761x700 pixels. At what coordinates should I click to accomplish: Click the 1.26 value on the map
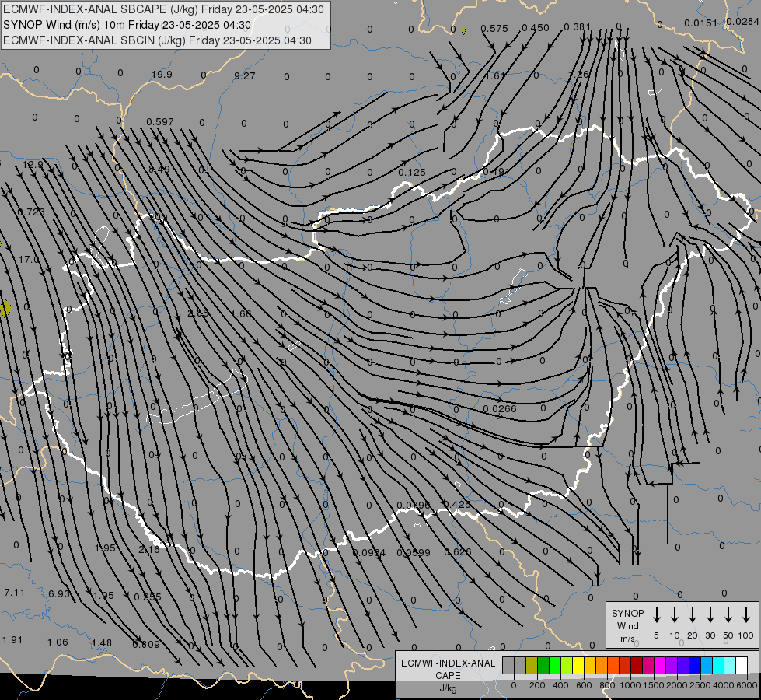point(578,75)
